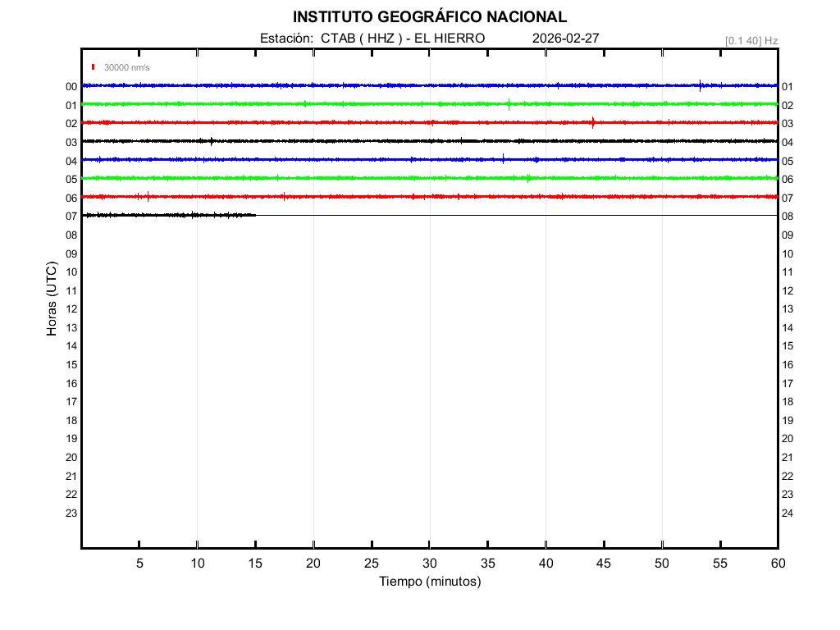The height and width of the screenshot is (630, 840).
Task: Click the spike near minute 53 on blue hour 00 trace
Action: point(700,84)
